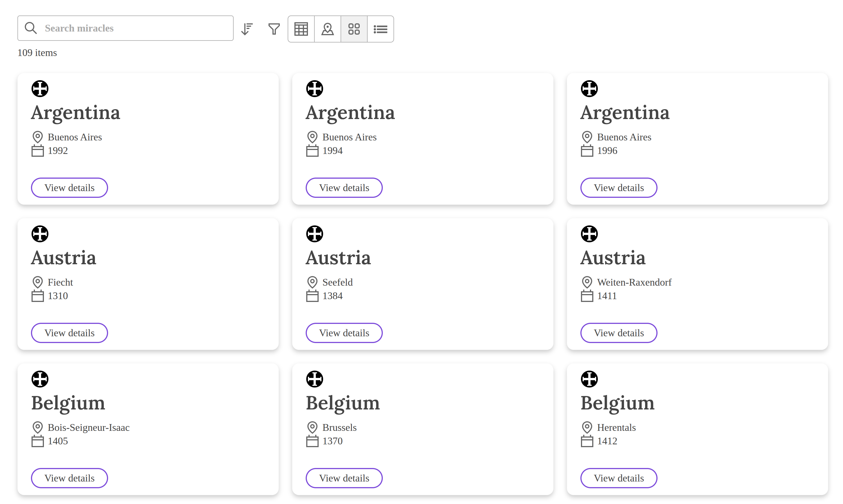Screen dimensions: 843x504
Task: Click the calendar icon beside 1370
Action: (312, 441)
